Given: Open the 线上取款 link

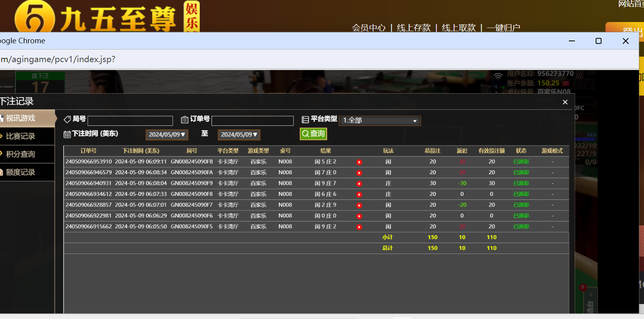Looking at the screenshot, I should pos(459,28).
